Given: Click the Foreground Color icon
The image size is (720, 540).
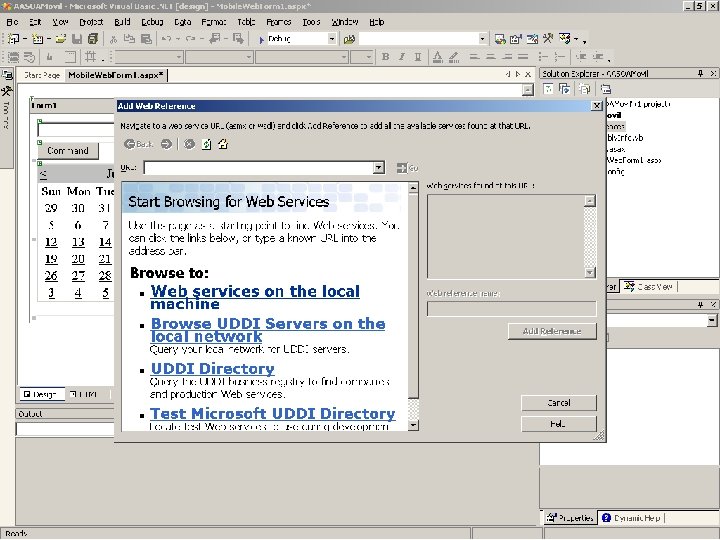Looking at the screenshot, I should click(438, 57).
